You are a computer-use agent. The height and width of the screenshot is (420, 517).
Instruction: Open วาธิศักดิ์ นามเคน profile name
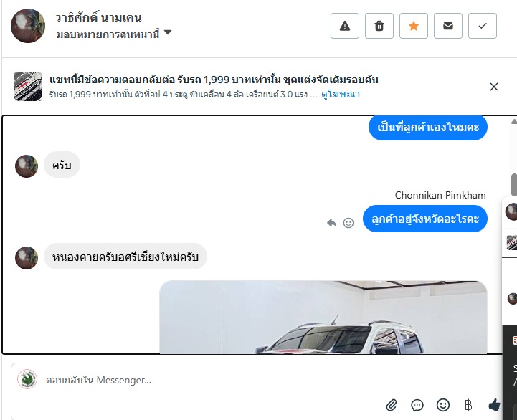point(98,17)
